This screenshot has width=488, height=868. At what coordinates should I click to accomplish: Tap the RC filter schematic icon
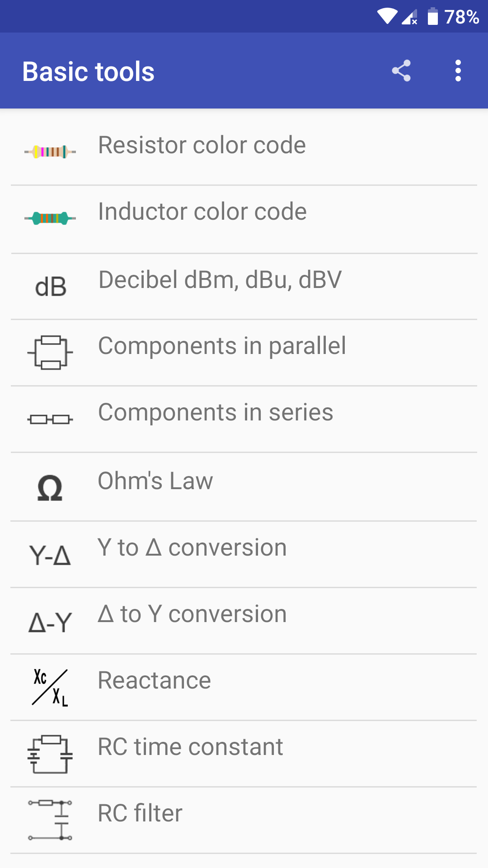click(x=50, y=820)
